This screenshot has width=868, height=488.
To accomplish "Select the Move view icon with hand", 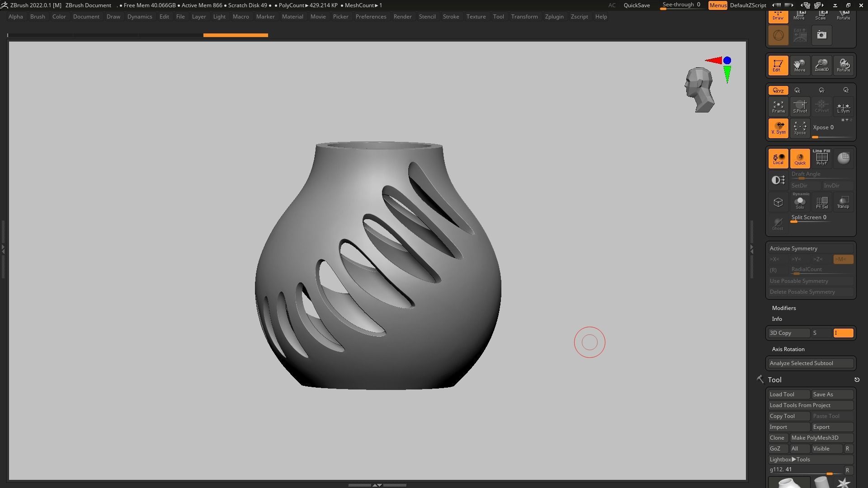I will 800,66.
